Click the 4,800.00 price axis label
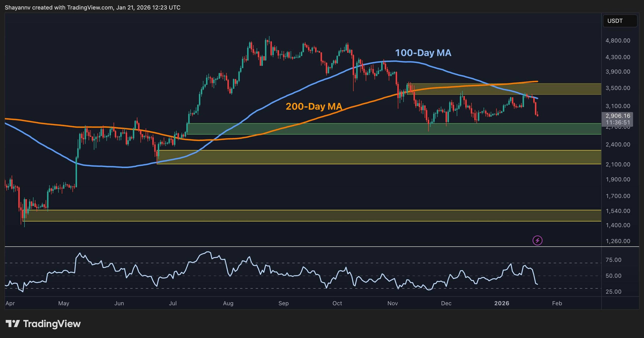This screenshot has height=338, width=644. tap(618, 41)
